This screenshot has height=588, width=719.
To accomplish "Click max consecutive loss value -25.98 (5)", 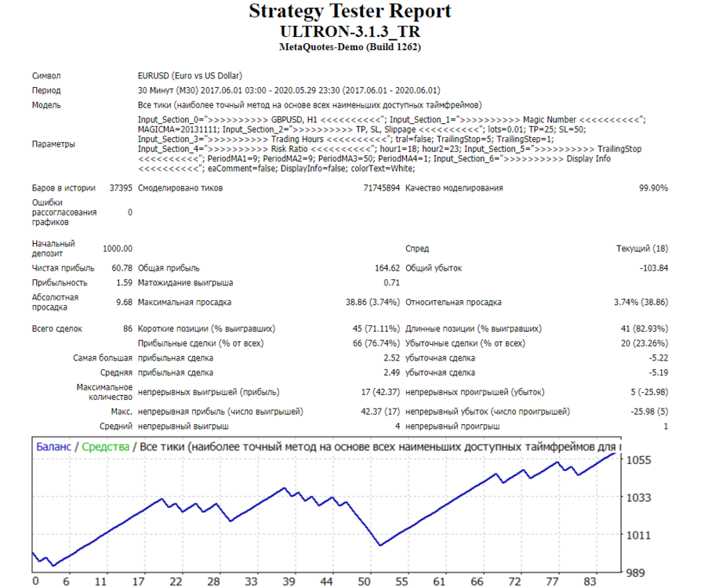I will click(649, 412).
